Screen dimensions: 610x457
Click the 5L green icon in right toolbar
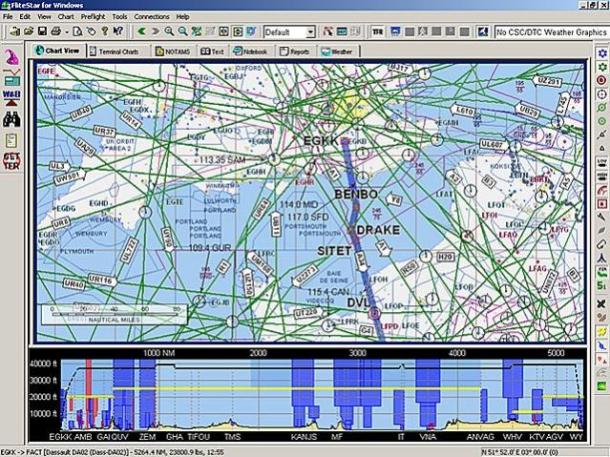(602, 285)
